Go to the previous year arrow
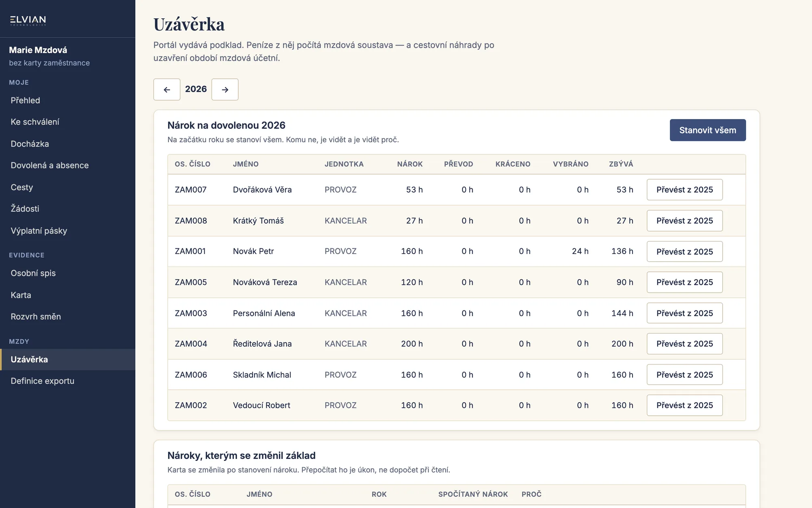 point(167,89)
